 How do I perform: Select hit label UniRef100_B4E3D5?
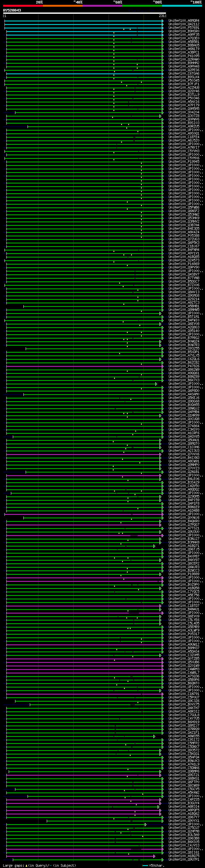[184, 229]
